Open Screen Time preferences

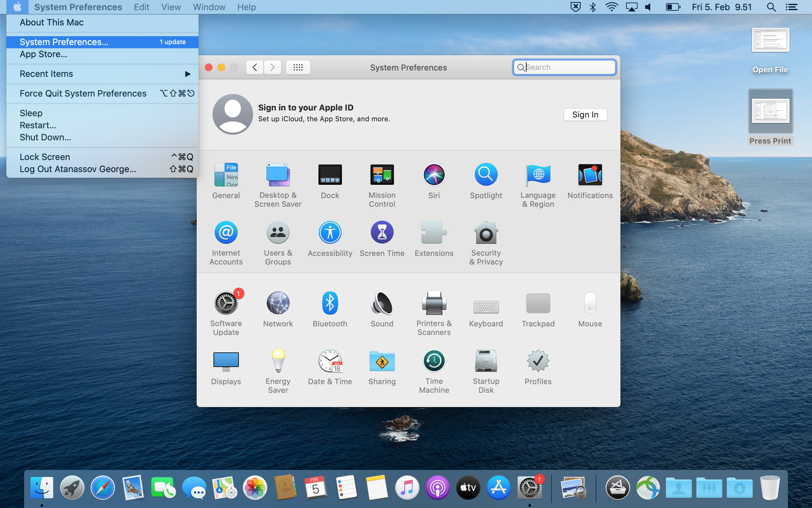382,239
